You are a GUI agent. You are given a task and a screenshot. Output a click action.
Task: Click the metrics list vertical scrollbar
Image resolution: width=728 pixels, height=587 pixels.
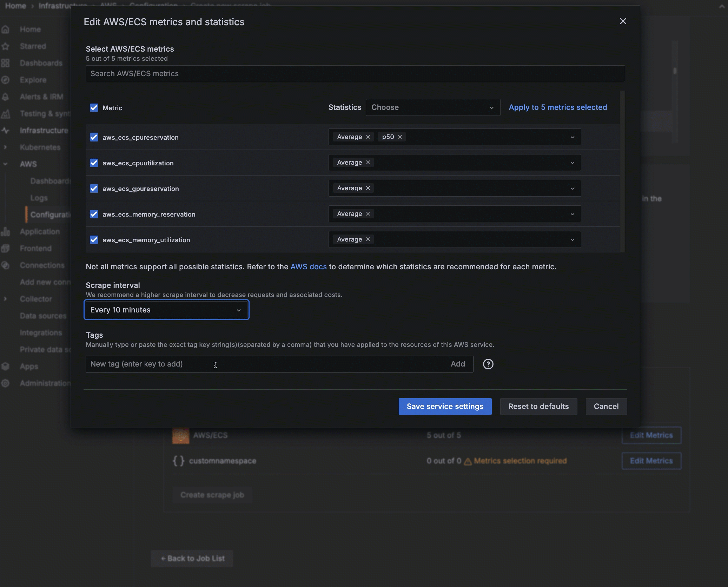(622, 171)
